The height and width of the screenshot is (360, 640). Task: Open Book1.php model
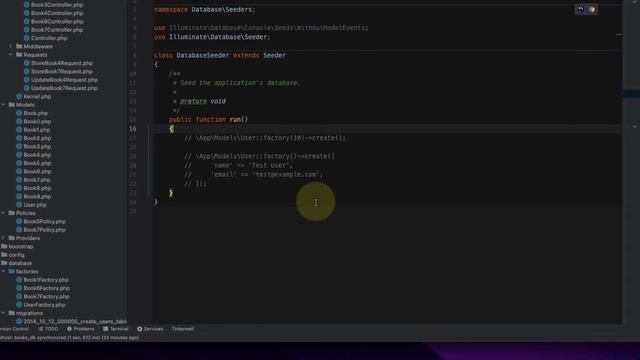(x=33, y=130)
